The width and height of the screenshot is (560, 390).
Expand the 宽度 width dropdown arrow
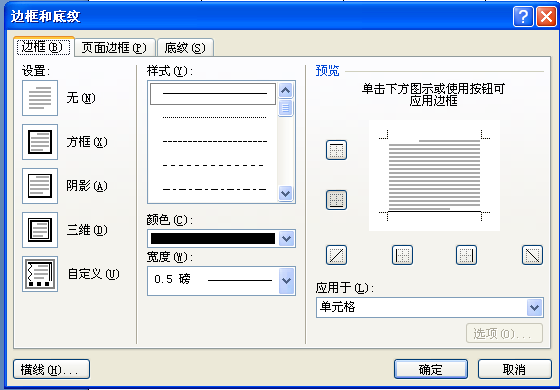pos(286,281)
